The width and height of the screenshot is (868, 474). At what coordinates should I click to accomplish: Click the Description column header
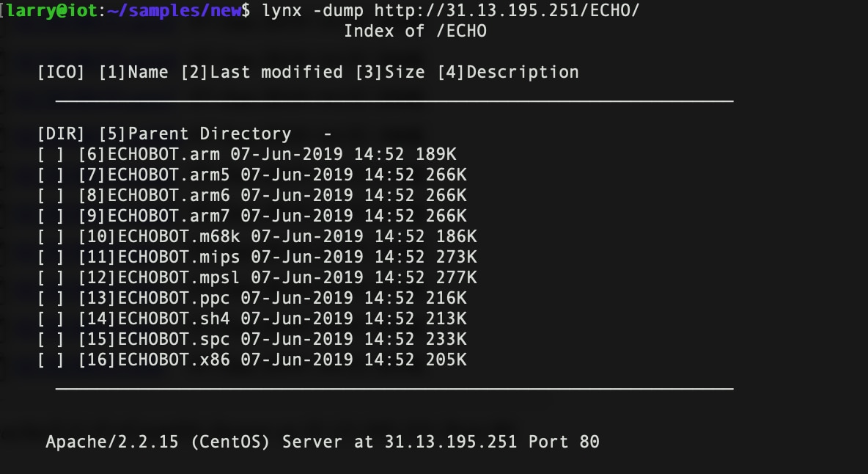coord(522,73)
